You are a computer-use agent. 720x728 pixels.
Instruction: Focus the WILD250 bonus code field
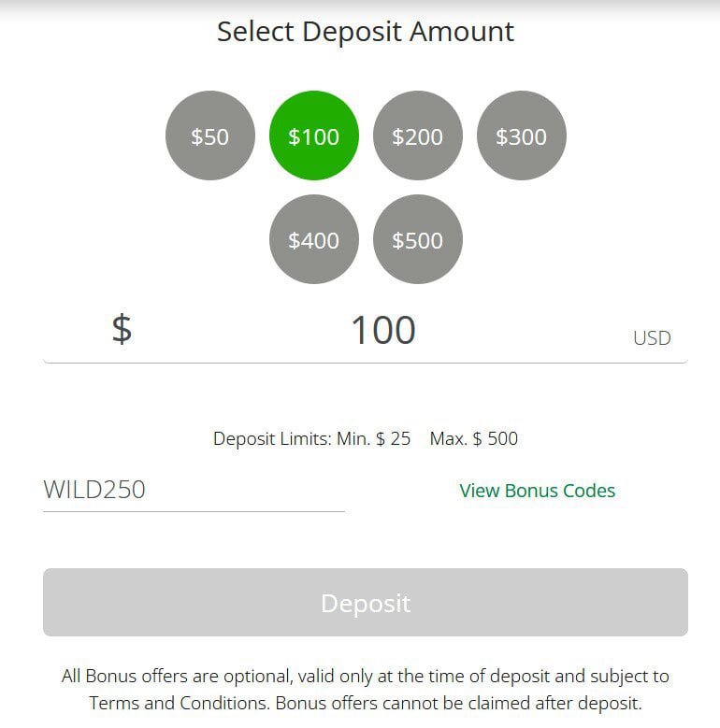194,490
